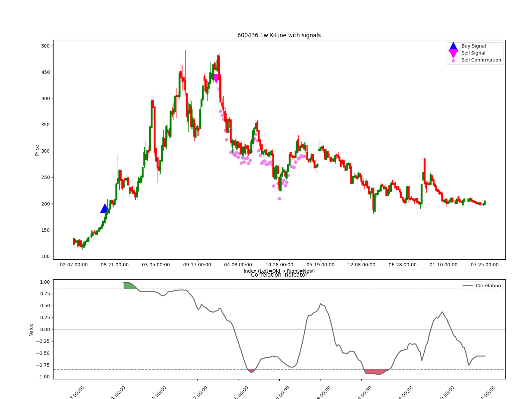The width and height of the screenshot is (532, 399).
Task: Click the wide red shaded negative-correlation region
Action: 376,371
